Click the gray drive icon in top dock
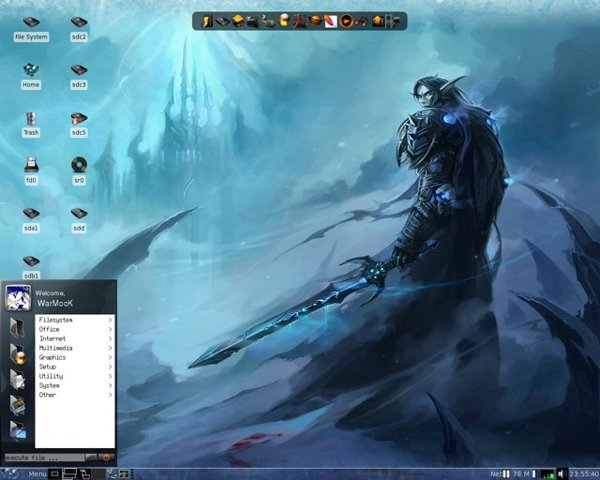Viewport: 600px width, 480px height. point(222,21)
